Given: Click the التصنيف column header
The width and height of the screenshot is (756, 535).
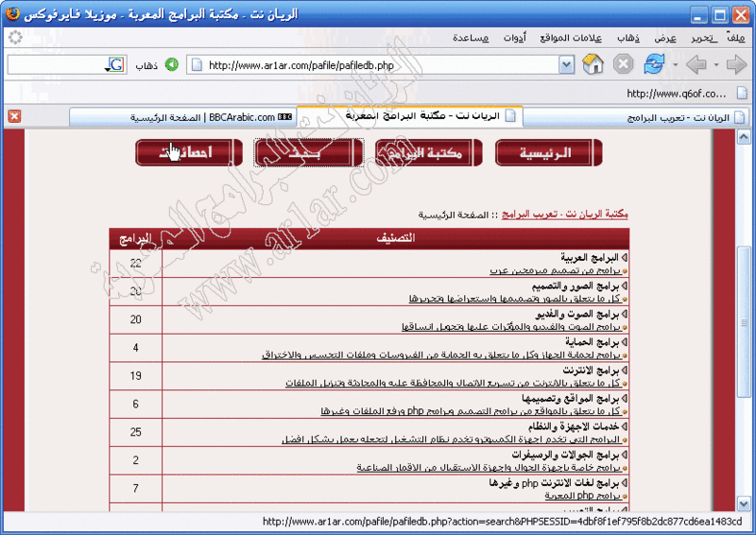Looking at the screenshot, I should point(396,238).
